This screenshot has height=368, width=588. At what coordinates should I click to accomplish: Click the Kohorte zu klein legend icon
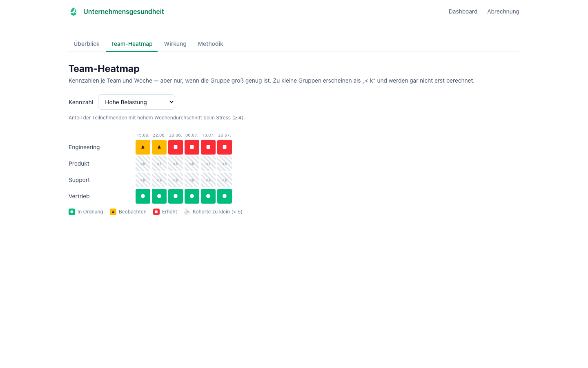coord(187,212)
